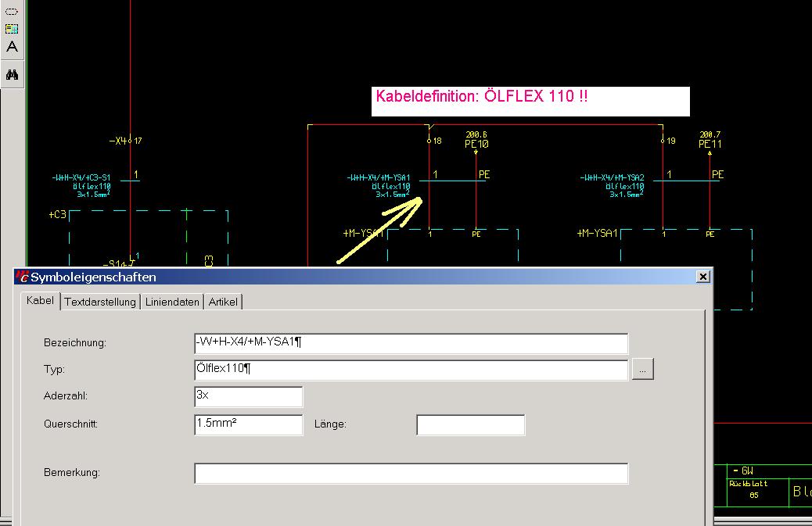Click into the Typ field with Ölflex110
The width and height of the screenshot is (812, 526).
point(411,370)
